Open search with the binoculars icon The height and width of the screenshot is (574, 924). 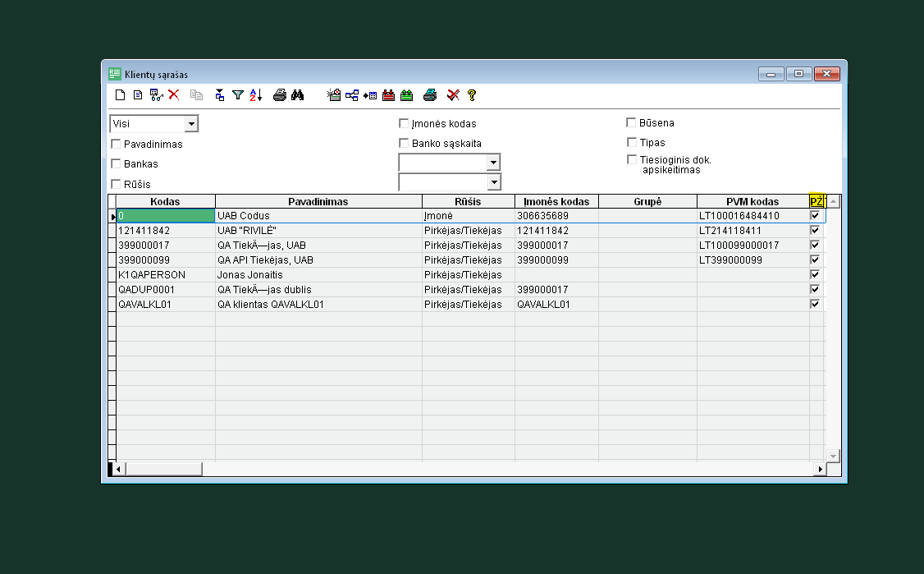point(298,95)
